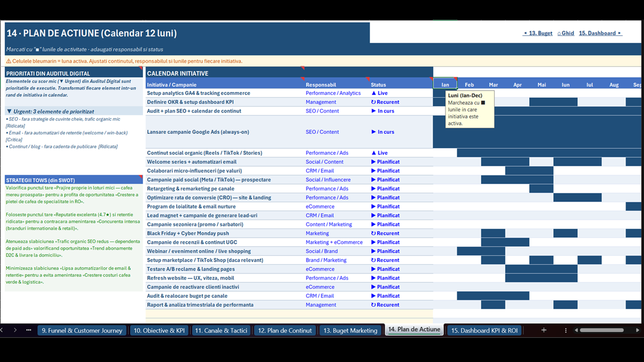Click the horizontal scrollbar thumb
Screen dimensions: 644x362
[x=602, y=330]
